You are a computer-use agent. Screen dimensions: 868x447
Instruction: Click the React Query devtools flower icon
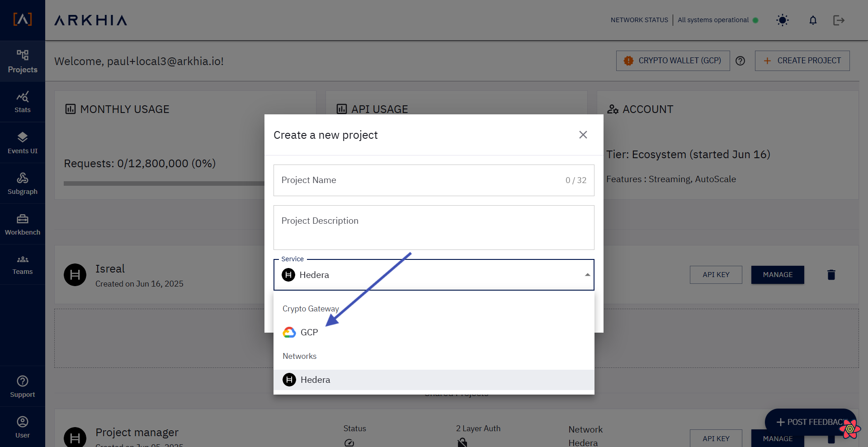tap(850, 429)
